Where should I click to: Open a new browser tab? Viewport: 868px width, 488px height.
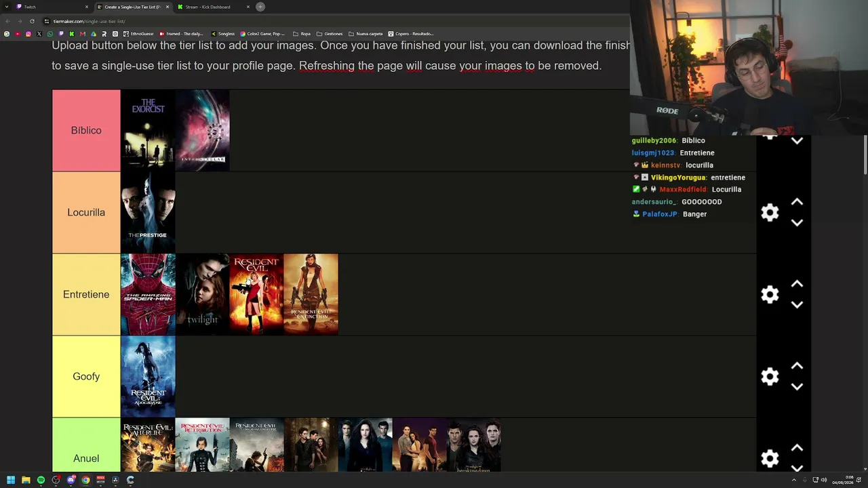click(x=260, y=7)
